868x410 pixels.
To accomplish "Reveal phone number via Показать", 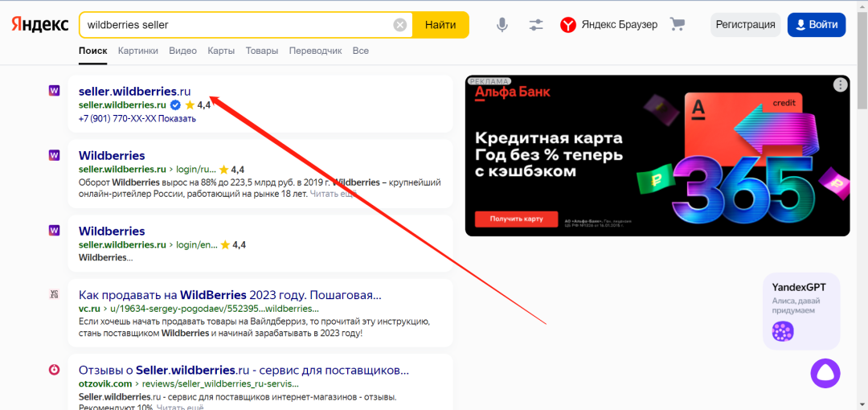I will 177,118.
